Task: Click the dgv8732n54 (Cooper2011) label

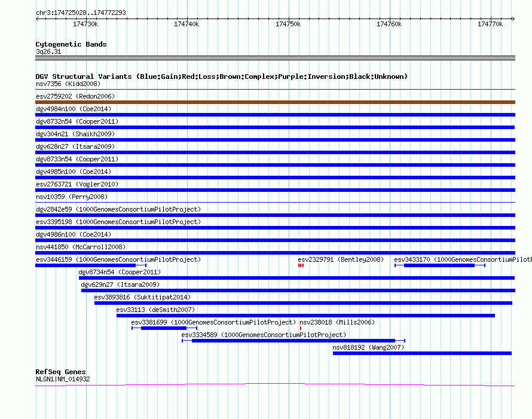Action: point(77,121)
